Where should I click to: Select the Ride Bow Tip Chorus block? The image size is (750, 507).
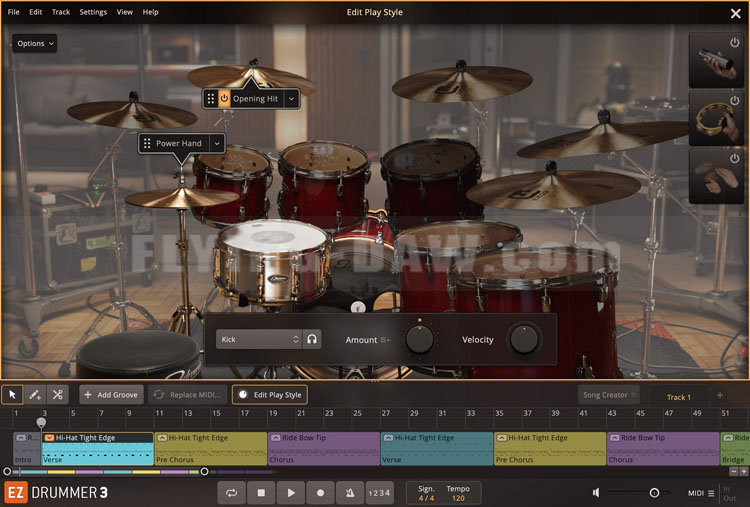(324, 449)
